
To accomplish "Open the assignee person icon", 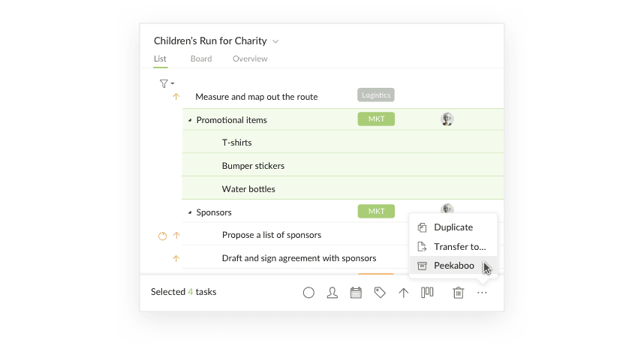I will tap(333, 293).
